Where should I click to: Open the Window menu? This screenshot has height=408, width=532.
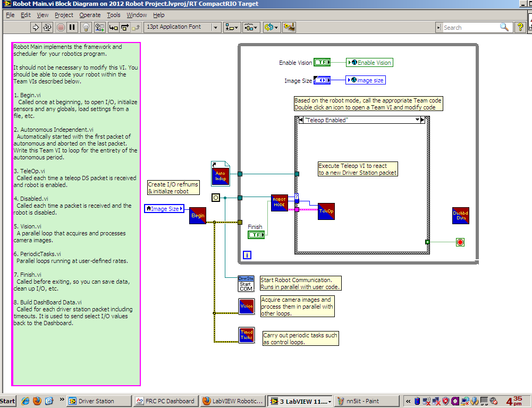coord(137,15)
